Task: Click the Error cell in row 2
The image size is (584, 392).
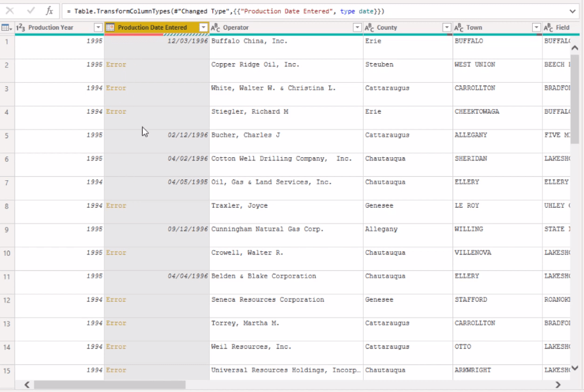Action: coord(157,70)
